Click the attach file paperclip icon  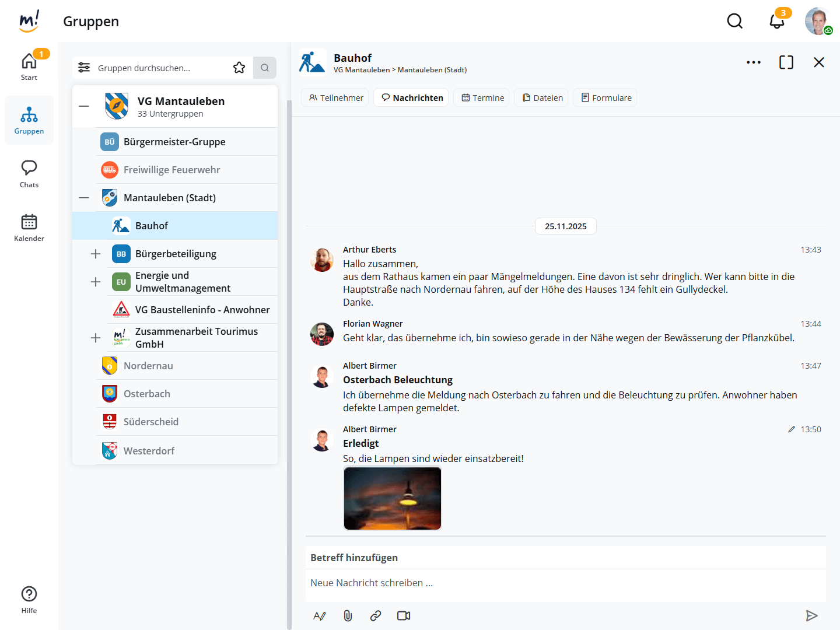pos(348,615)
